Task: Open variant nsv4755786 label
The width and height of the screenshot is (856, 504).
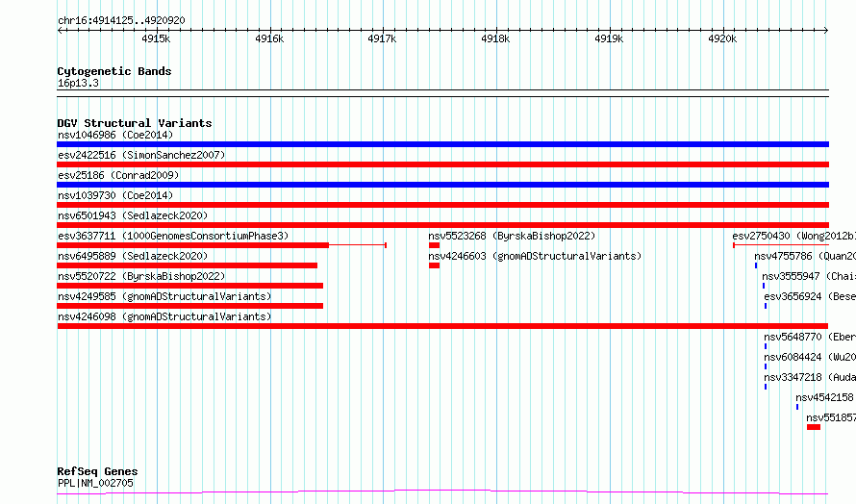Action: (805, 256)
